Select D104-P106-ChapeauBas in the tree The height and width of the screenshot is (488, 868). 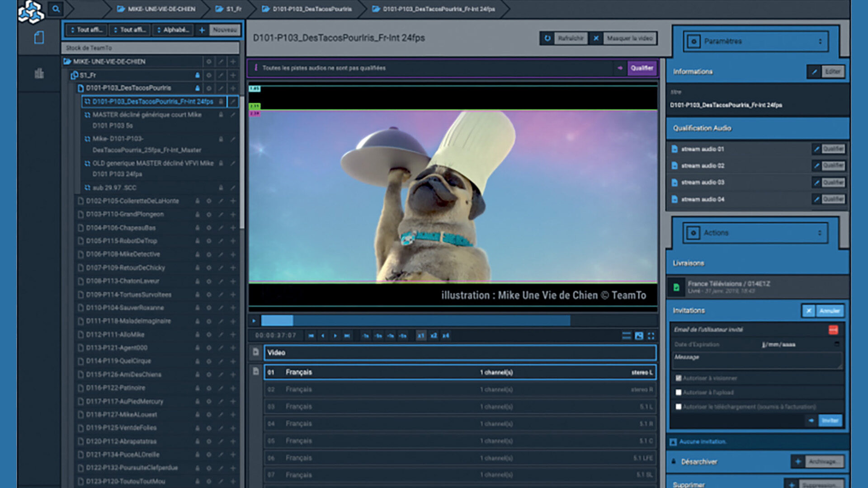pyautogui.click(x=121, y=228)
